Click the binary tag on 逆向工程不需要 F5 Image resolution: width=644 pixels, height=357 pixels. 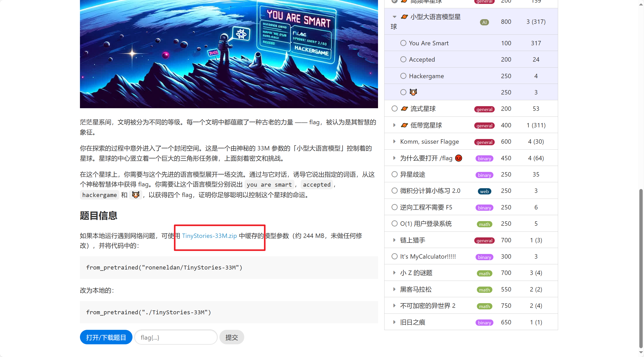click(484, 208)
